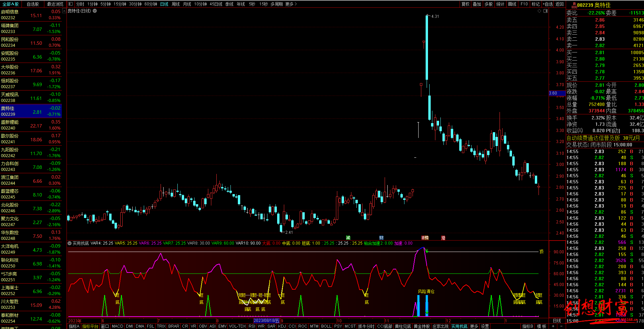Screen dimensions: 644x329
Task: Toggle the side panel icon above the price axis
Action: click(x=546, y=11)
